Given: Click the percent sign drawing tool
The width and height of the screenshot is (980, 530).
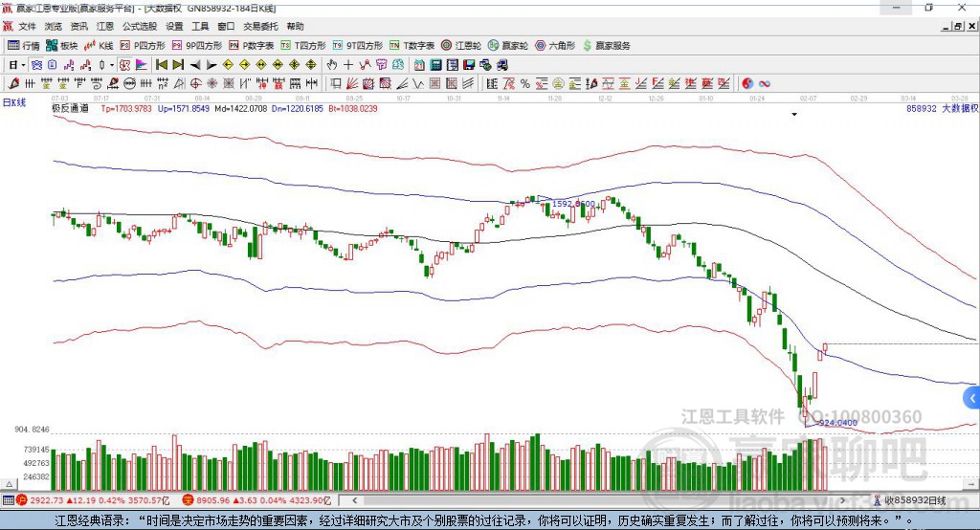Looking at the screenshot, I should 525,84.
